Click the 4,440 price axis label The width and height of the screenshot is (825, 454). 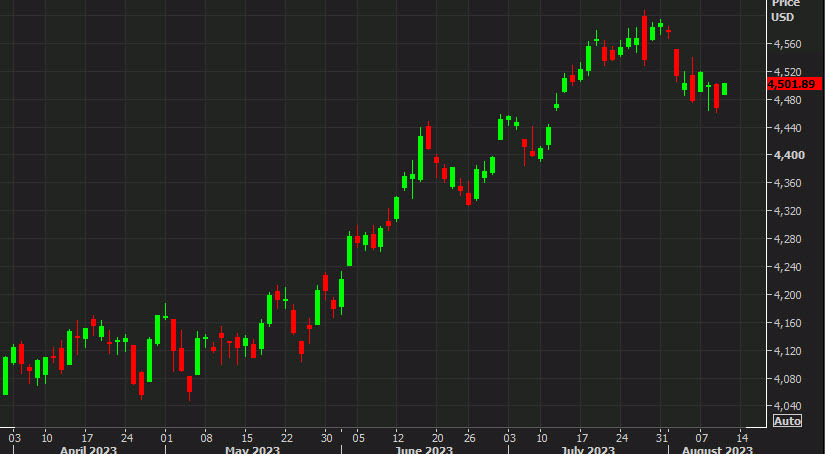tap(788, 128)
